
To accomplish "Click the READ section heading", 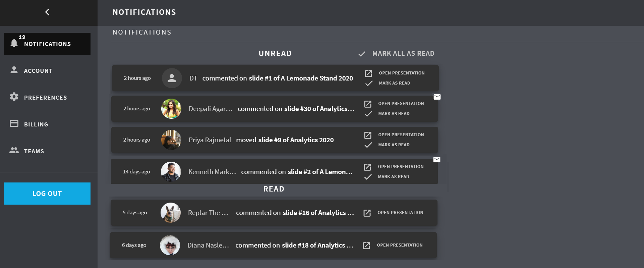I will pyautogui.click(x=274, y=189).
